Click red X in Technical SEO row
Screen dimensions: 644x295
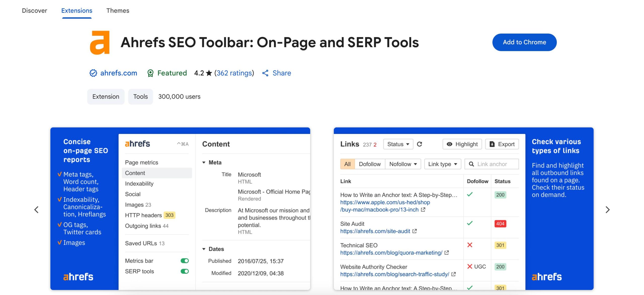point(470,245)
